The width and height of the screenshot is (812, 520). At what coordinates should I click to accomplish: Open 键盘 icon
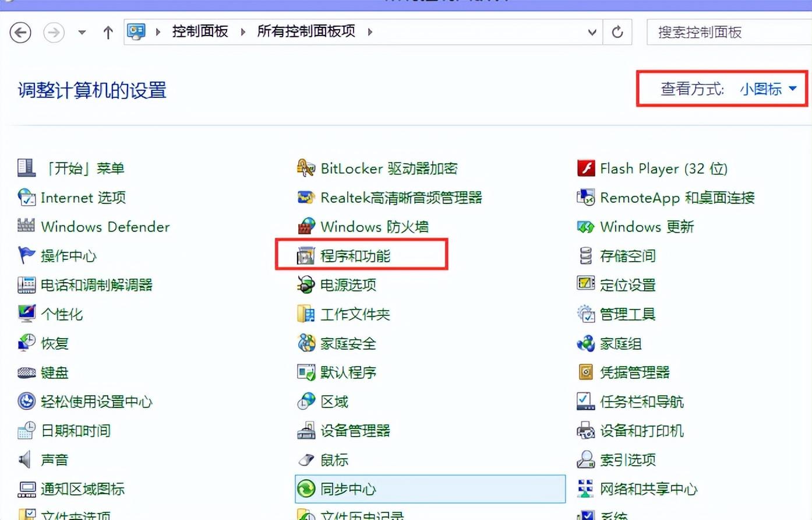pos(26,373)
